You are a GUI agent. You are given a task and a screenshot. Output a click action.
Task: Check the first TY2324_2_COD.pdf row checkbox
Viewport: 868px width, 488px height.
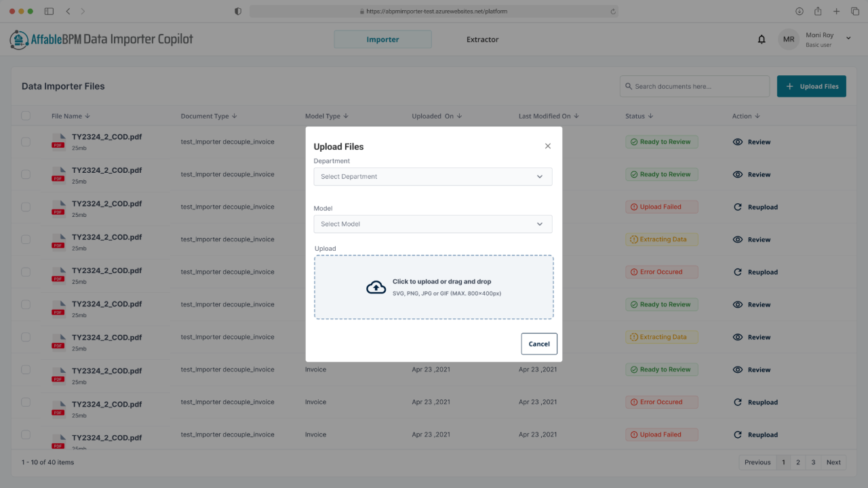click(26, 142)
